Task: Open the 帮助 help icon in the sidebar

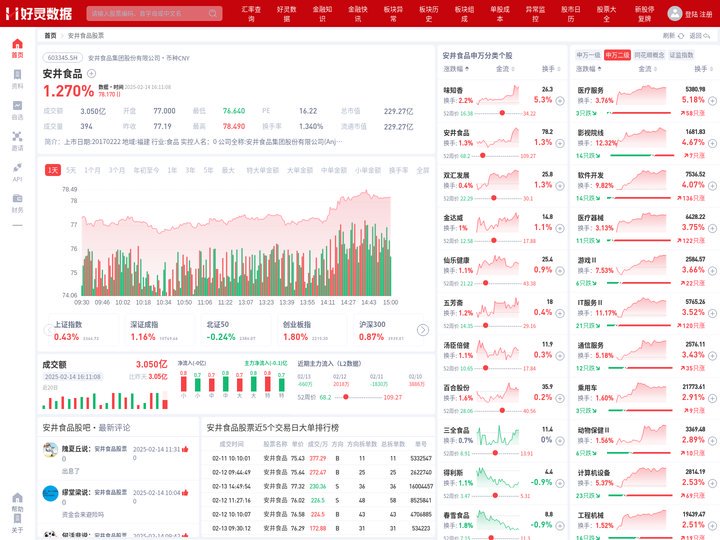Action: (17, 498)
